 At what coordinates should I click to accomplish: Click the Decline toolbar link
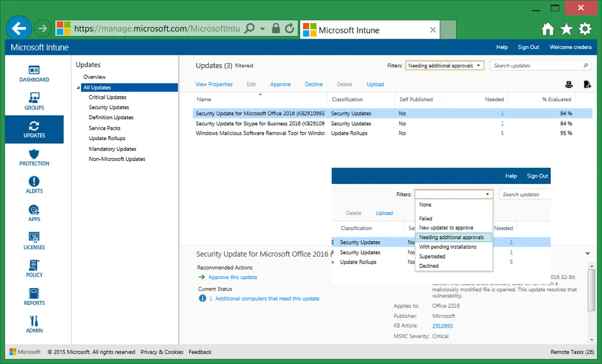tap(314, 85)
